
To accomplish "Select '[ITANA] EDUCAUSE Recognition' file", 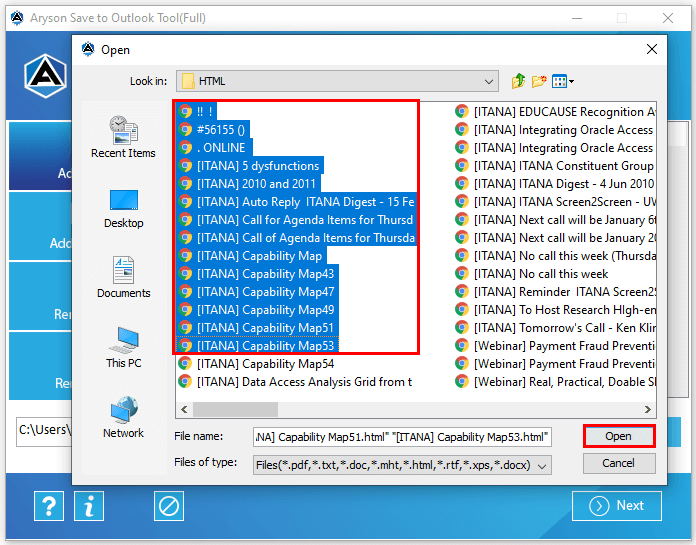I will click(555, 112).
